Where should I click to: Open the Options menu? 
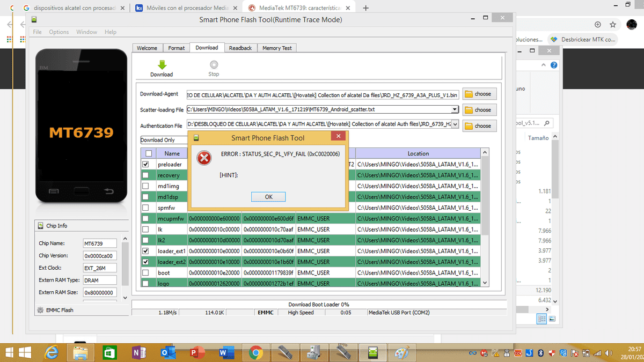[x=59, y=32]
